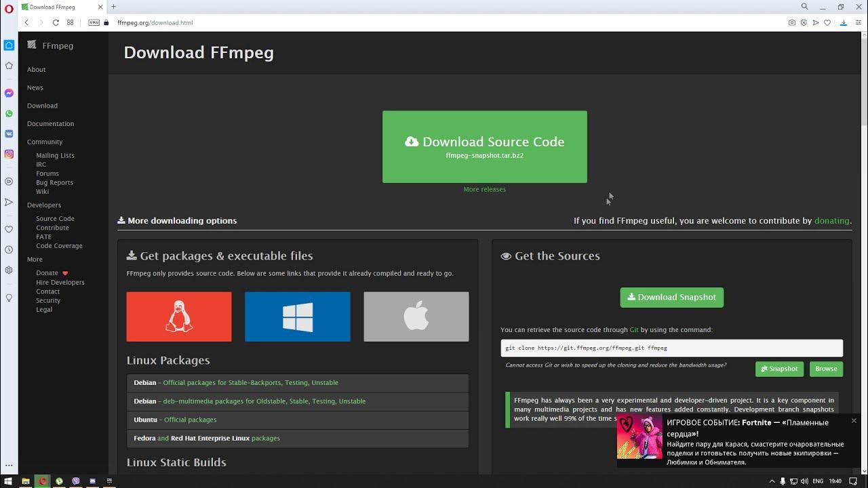Click the git Snapshot button
The width and height of the screenshot is (868, 488).
(x=779, y=369)
